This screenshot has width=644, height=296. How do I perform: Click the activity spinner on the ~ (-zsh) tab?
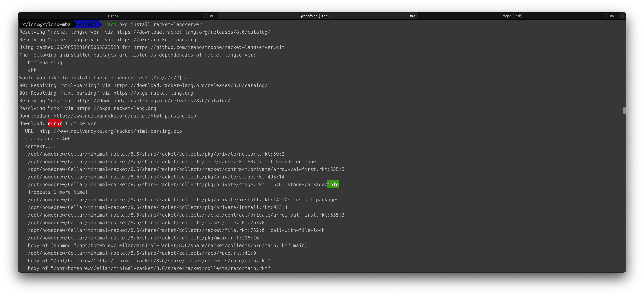[x=206, y=16]
